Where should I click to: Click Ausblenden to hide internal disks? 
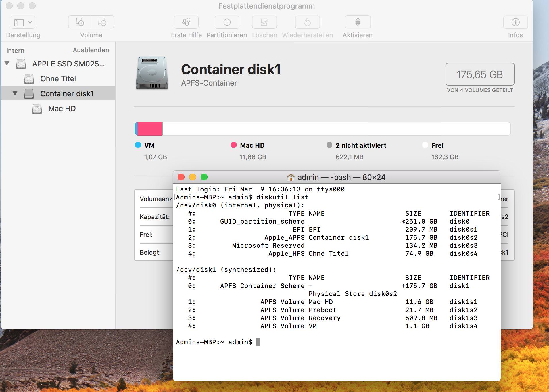pyautogui.click(x=91, y=50)
